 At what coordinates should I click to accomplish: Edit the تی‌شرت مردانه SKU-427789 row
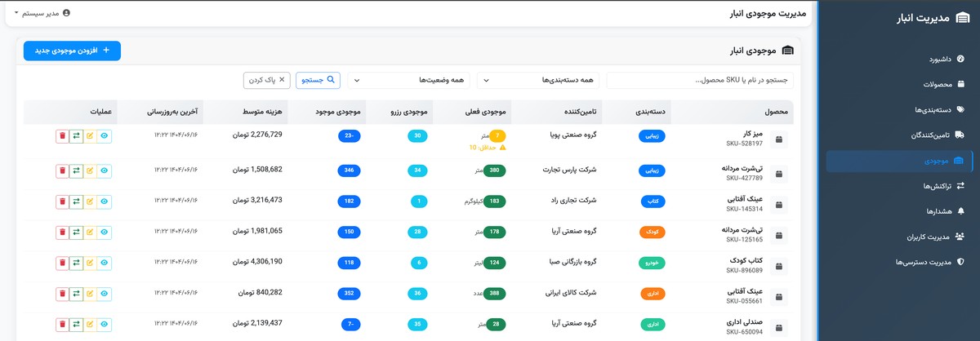pos(90,170)
